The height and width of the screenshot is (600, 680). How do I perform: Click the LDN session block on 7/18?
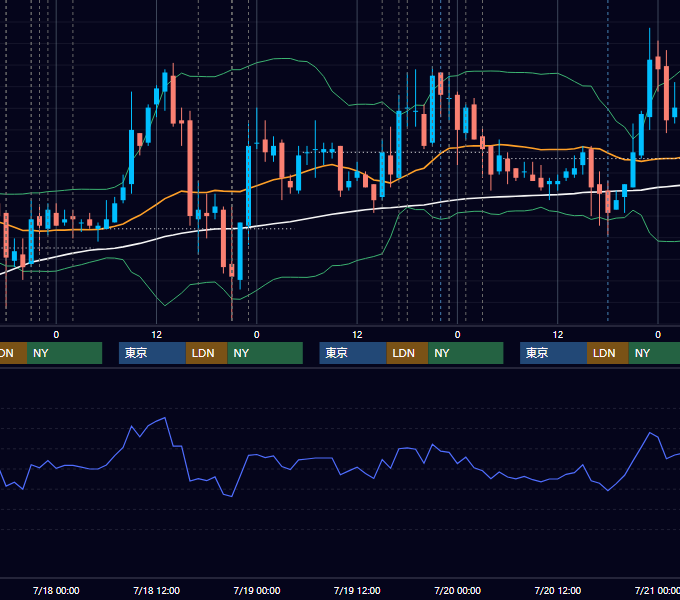point(206,353)
